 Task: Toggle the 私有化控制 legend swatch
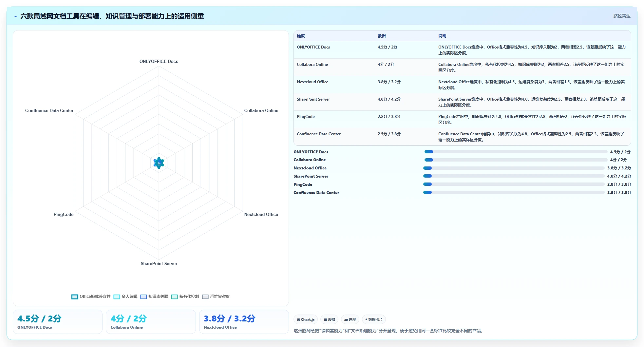[x=174, y=297]
